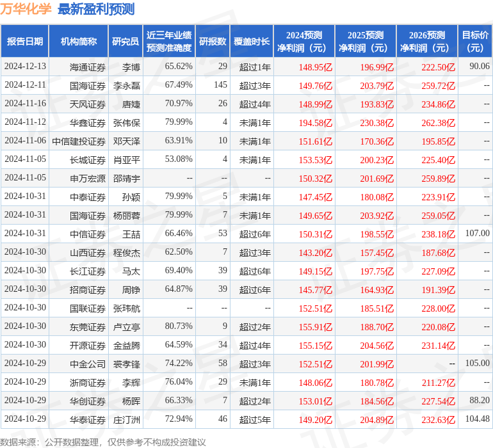Click report count 145
The width and height of the screenshot is (493, 448).
(x=220, y=85)
